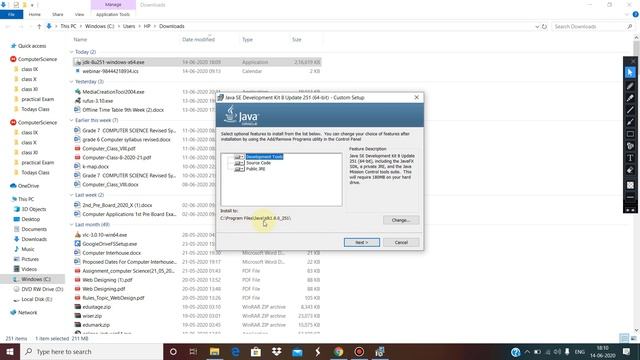Select the jdk-8u251-windows-x64.exe file

[197, 62]
